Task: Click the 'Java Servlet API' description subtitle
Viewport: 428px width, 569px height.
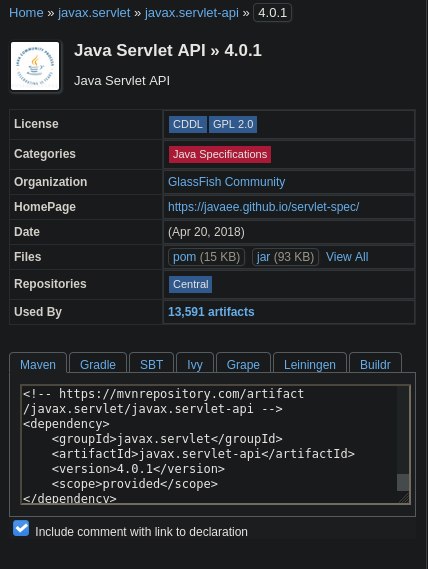Action: pos(122,81)
